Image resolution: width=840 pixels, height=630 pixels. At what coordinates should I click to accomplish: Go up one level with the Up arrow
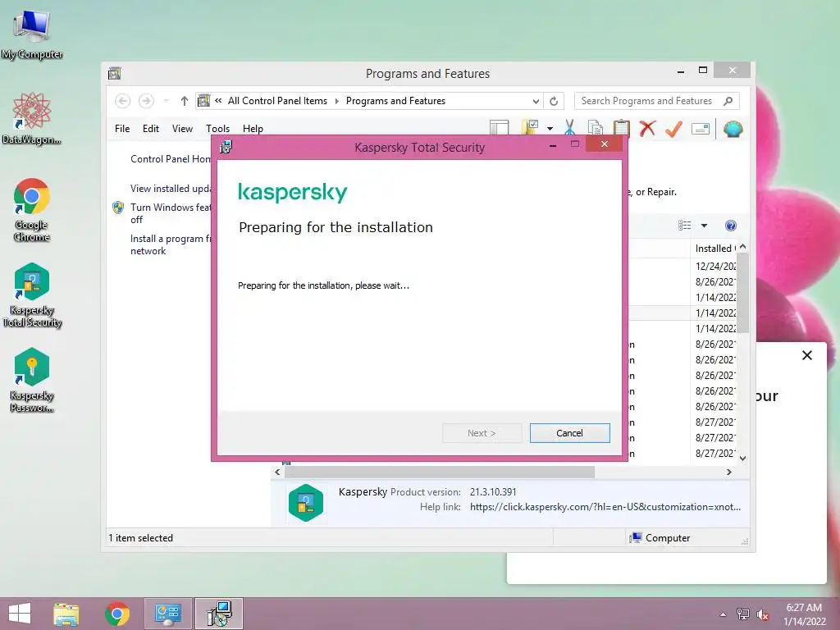[185, 101]
